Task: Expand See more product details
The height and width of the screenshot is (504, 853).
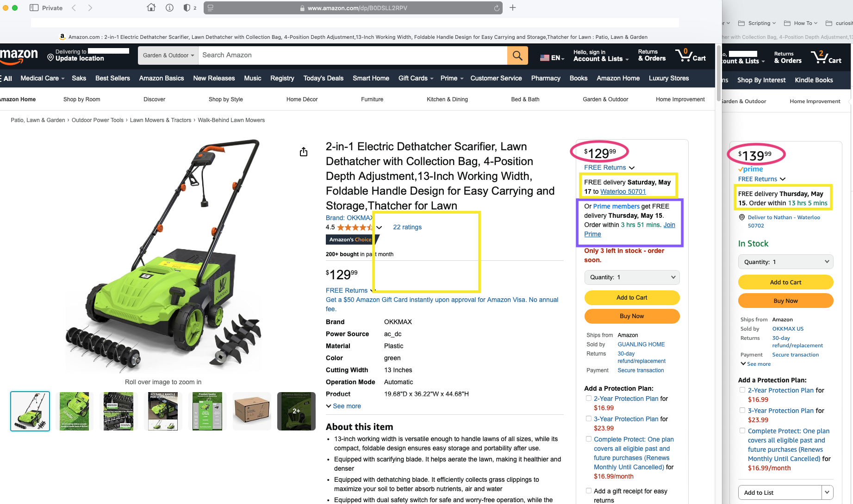Action: [x=343, y=406]
